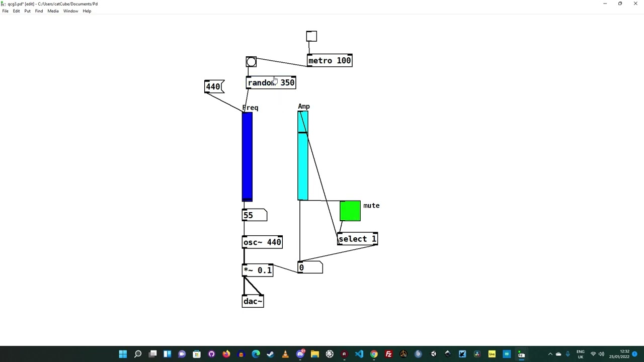Image resolution: width=644 pixels, height=362 pixels.
Task: Open the Edit menu
Action: click(x=16, y=11)
